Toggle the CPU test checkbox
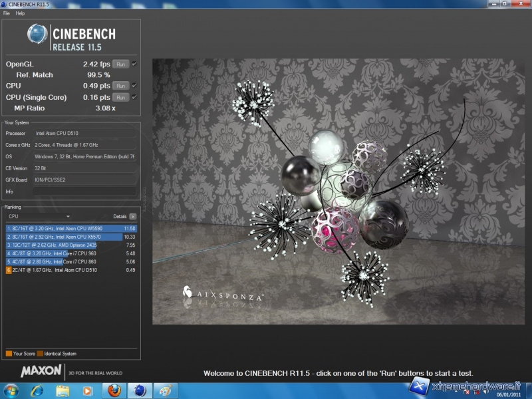The width and height of the screenshot is (532, 399). pyautogui.click(x=134, y=86)
